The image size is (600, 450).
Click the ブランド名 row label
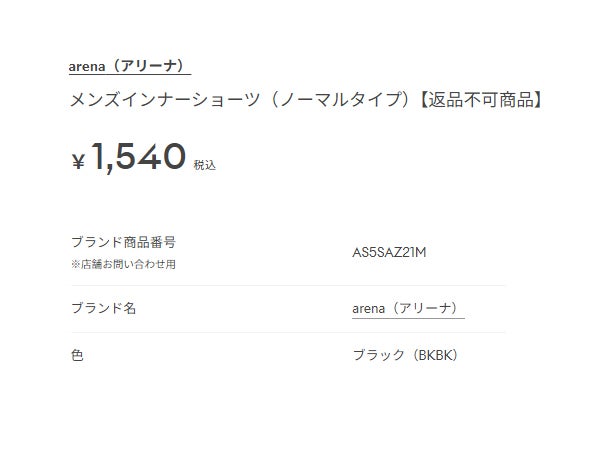click(103, 308)
